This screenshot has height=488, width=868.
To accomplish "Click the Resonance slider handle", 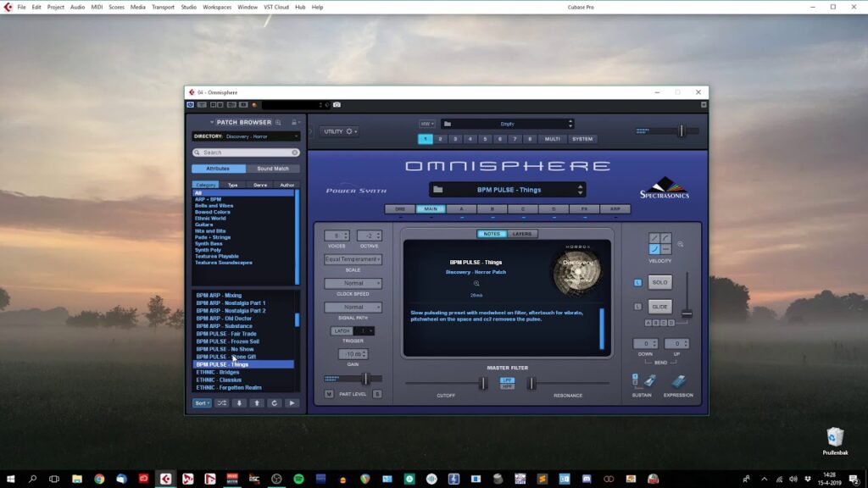I will [x=531, y=383].
